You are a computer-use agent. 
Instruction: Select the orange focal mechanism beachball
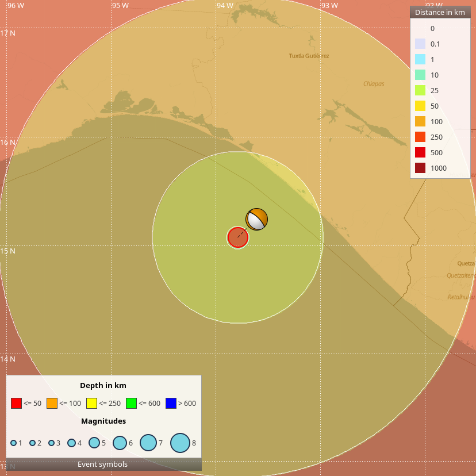point(257,219)
